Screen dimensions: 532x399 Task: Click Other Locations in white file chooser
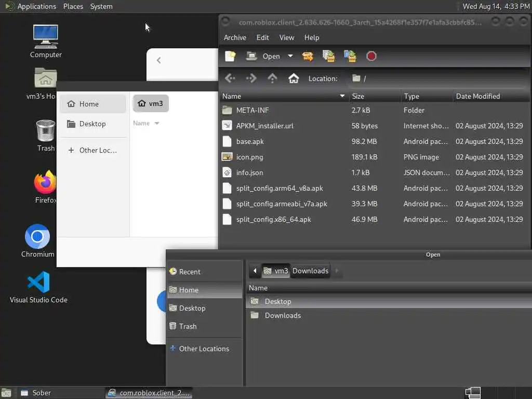93,150
